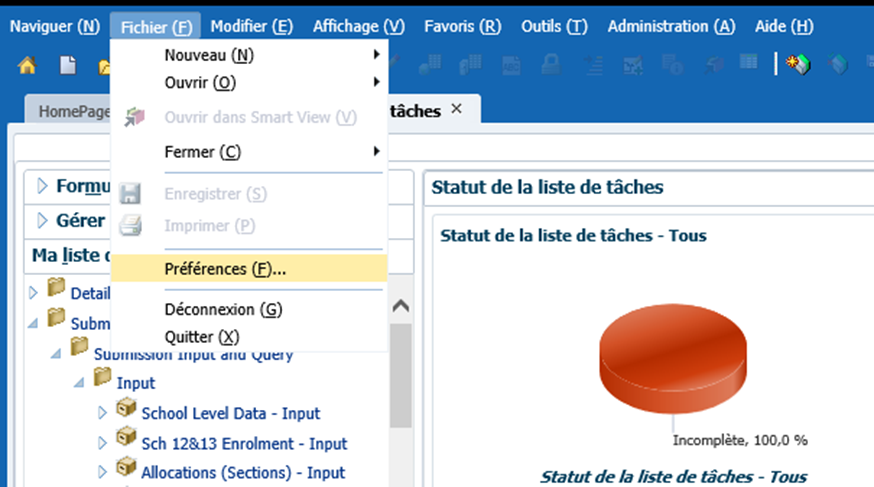This screenshot has height=487, width=874.
Task: Click the Allocations (Sections) task icon
Action: [x=126, y=470]
